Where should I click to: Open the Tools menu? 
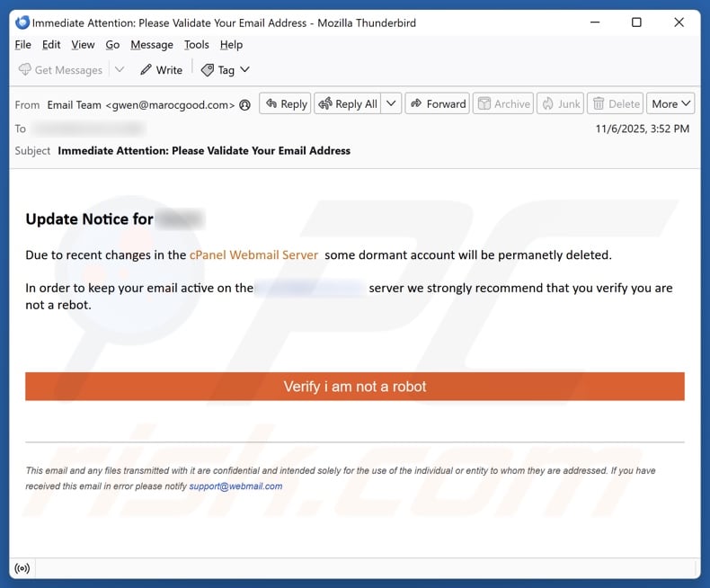coord(196,45)
